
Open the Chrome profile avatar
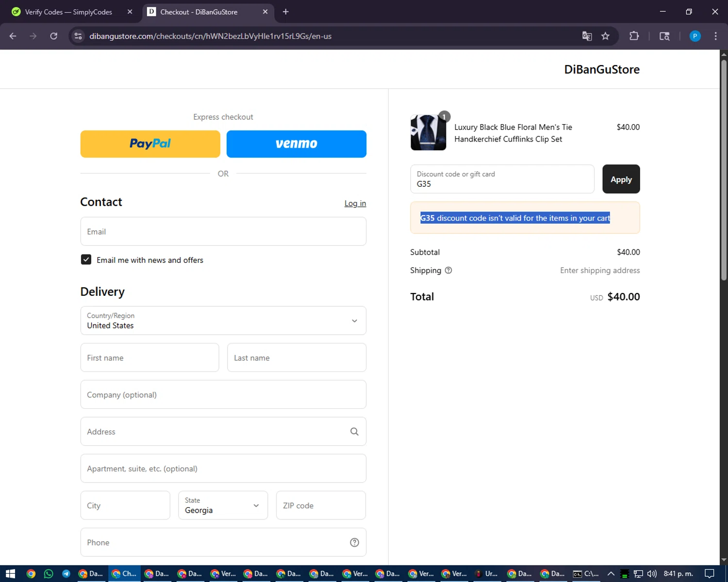(695, 36)
